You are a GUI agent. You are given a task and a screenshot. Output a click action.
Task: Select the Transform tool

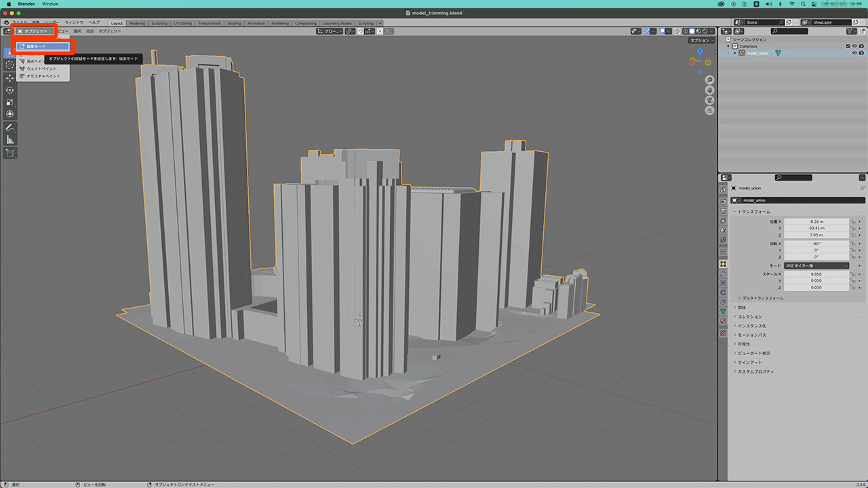coord(9,114)
